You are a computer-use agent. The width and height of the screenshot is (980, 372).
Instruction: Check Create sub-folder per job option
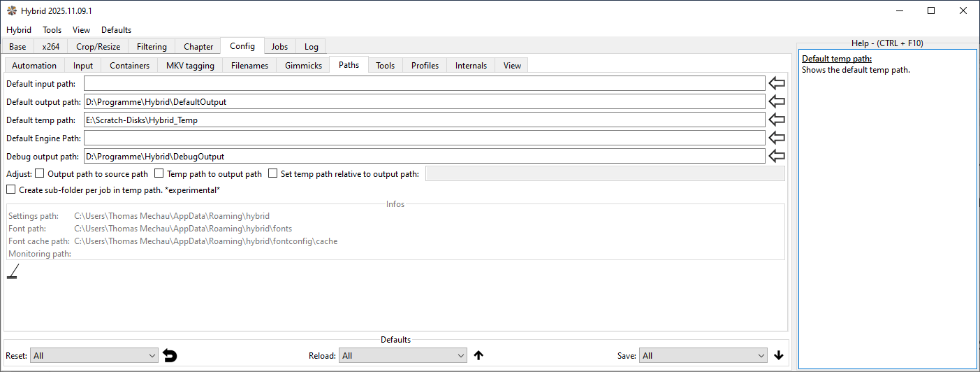pos(11,189)
